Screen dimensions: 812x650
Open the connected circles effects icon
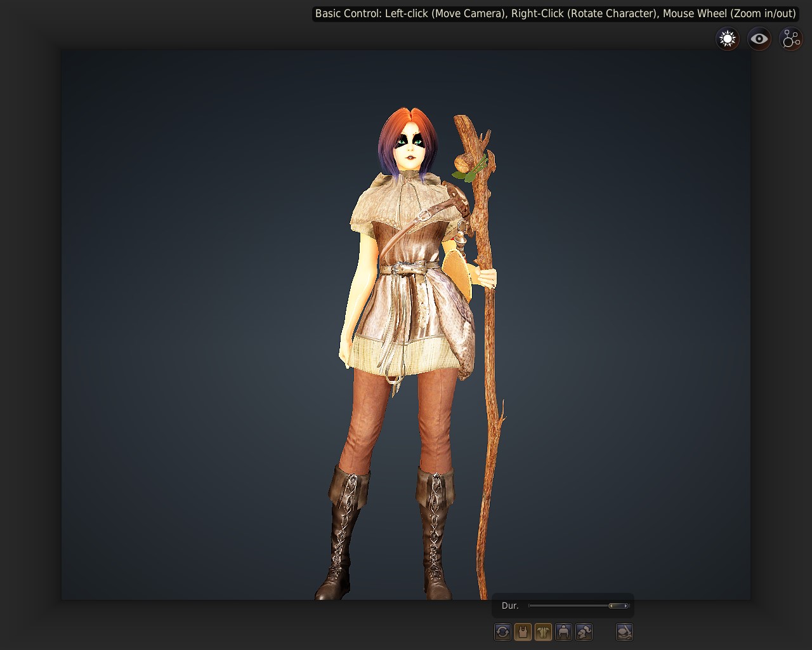coord(791,39)
